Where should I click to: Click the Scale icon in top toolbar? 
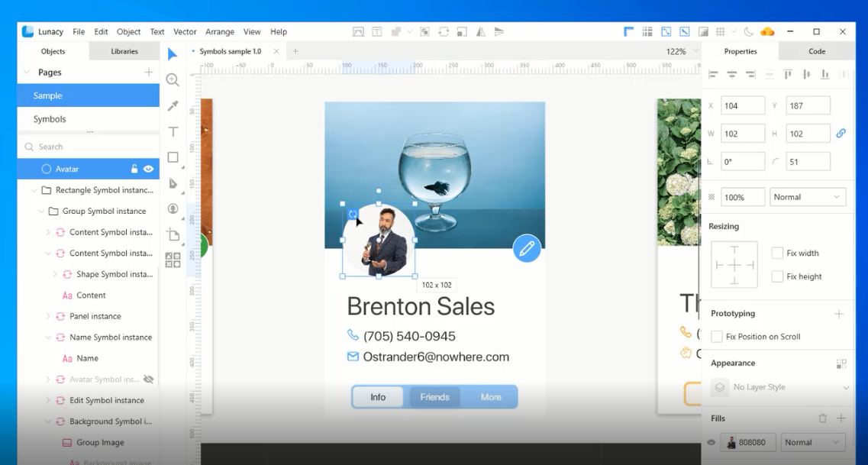click(462, 32)
